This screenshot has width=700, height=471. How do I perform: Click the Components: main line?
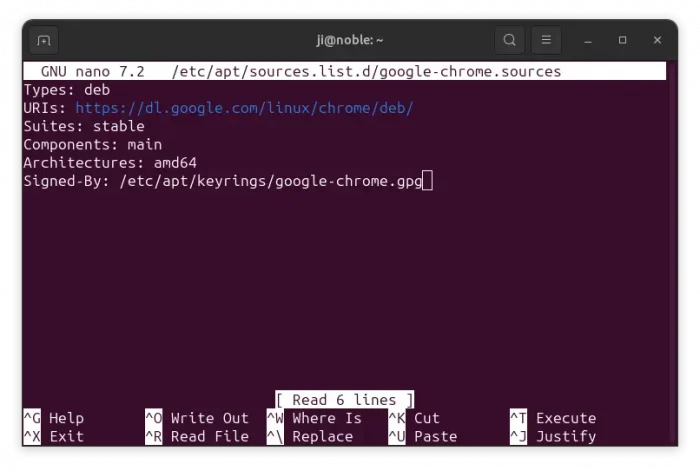coord(92,144)
